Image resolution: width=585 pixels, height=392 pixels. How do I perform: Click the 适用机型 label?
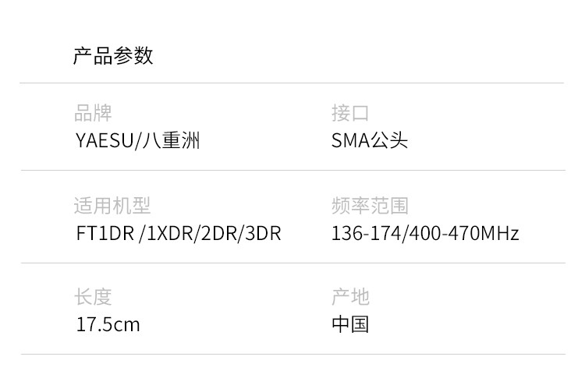112,206
